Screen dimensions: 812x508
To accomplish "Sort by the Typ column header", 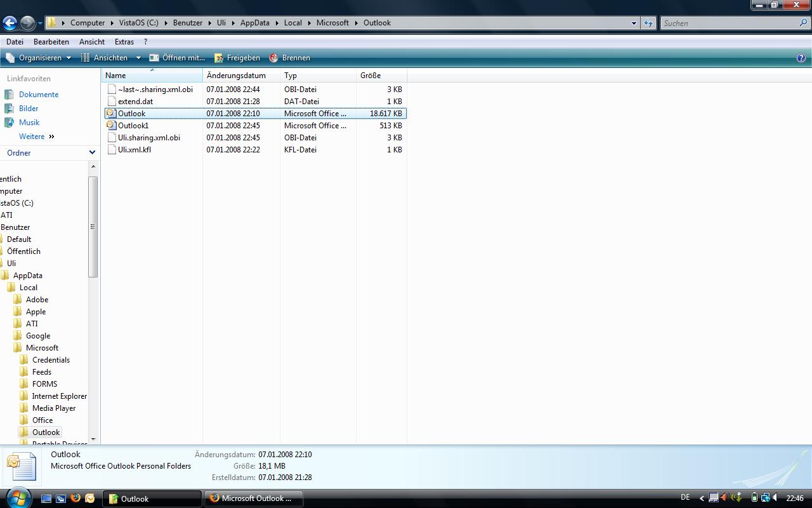I will click(318, 76).
